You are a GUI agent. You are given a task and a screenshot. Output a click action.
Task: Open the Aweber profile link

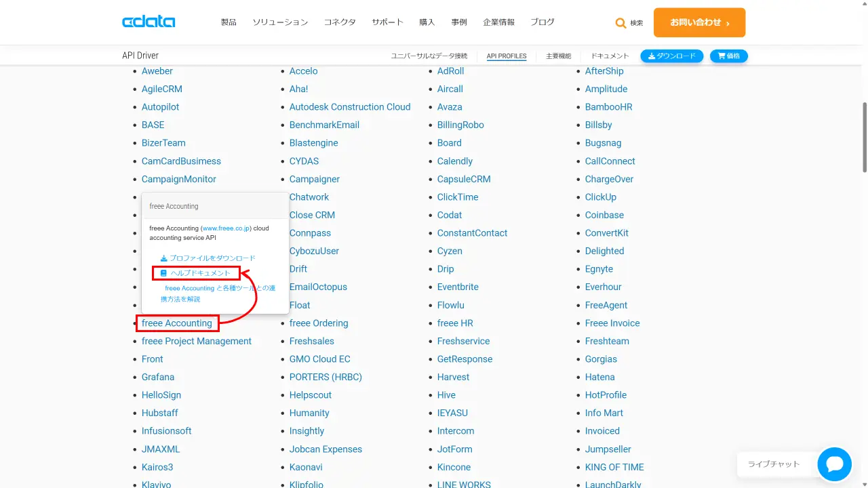pyautogui.click(x=157, y=71)
